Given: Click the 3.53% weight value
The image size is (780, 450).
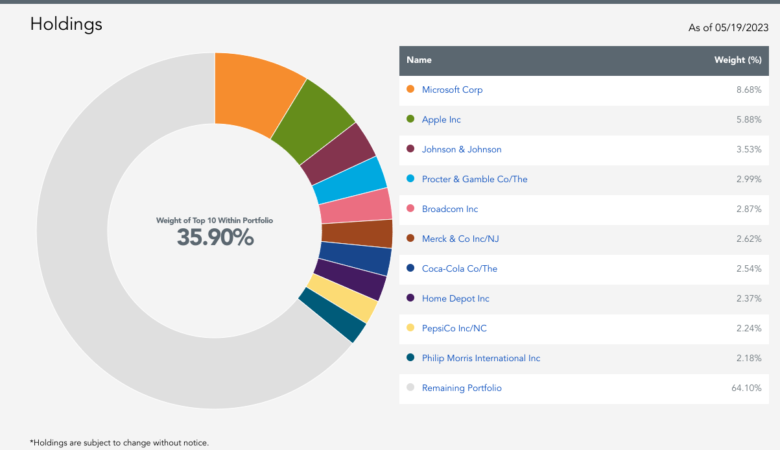Looking at the screenshot, I should [749, 150].
